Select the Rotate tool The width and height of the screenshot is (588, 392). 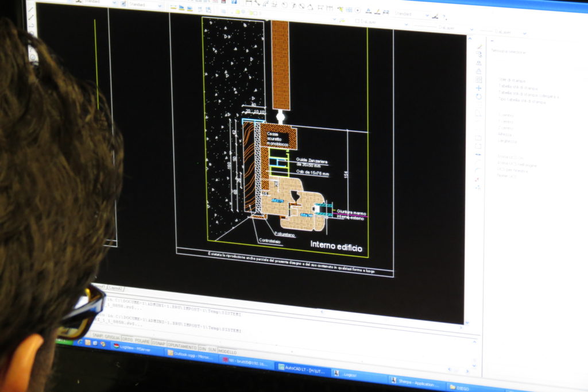pyautogui.click(x=479, y=97)
